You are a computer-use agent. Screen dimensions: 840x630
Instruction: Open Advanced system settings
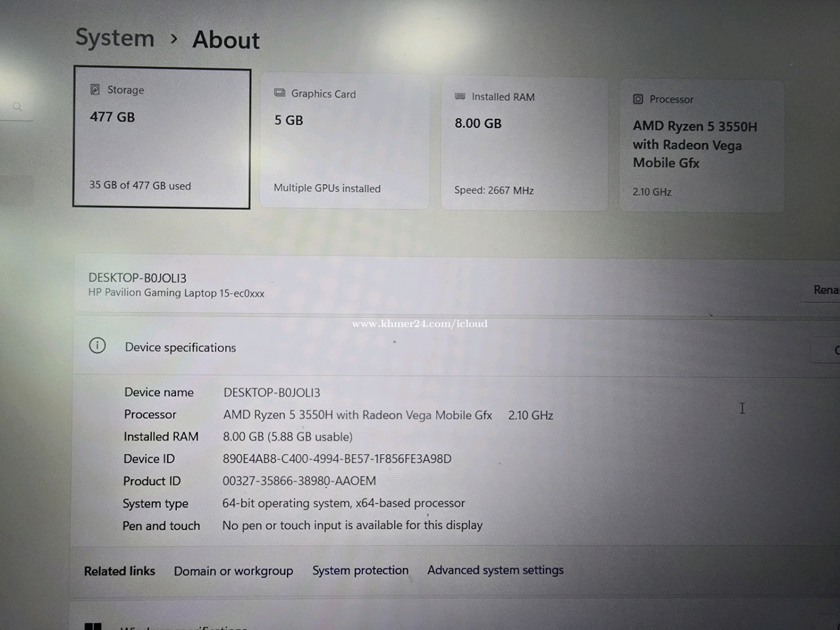[x=495, y=570]
